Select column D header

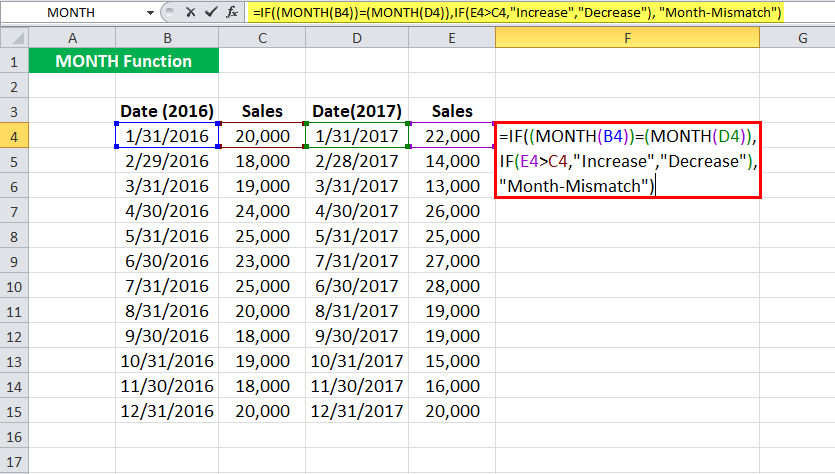[x=357, y=38]
